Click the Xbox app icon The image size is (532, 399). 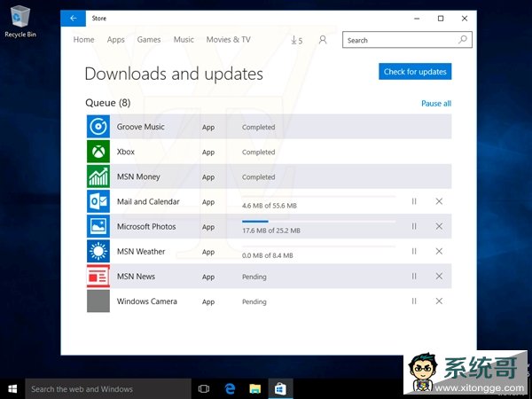pos(98,152)
